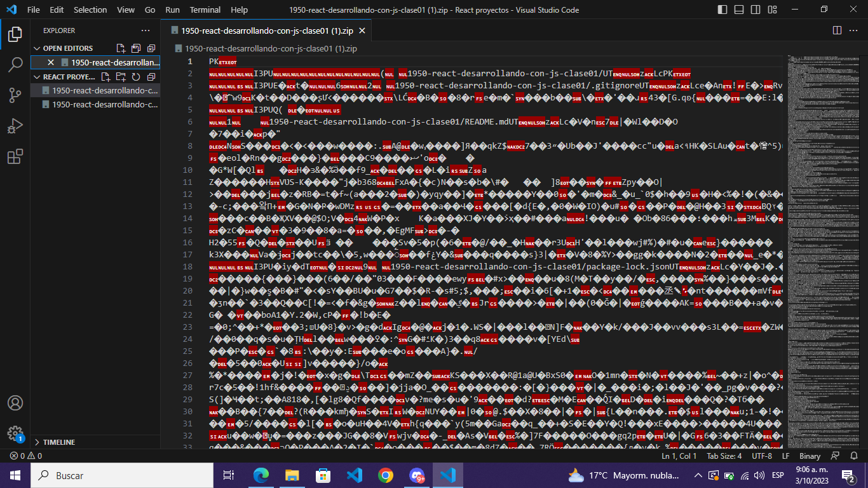Screen dimensions: 868x488
Task: Close the zip file editor tab
Action: [362, 30]
